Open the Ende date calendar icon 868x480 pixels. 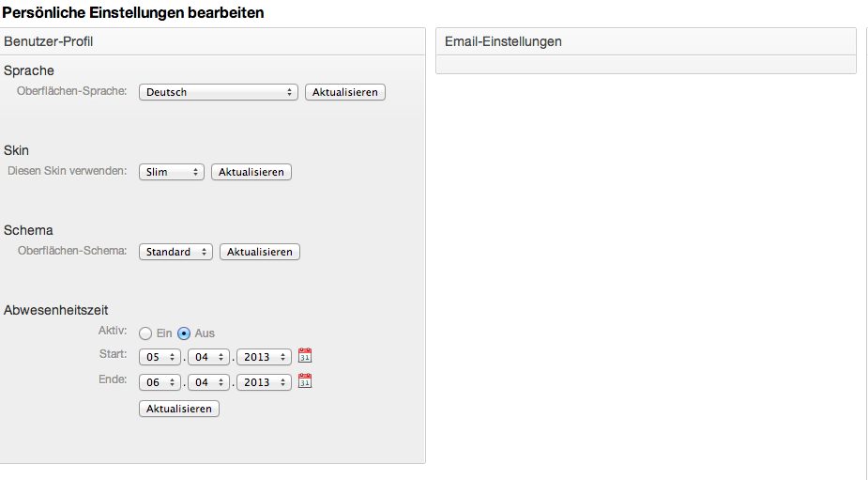(305, 380)
